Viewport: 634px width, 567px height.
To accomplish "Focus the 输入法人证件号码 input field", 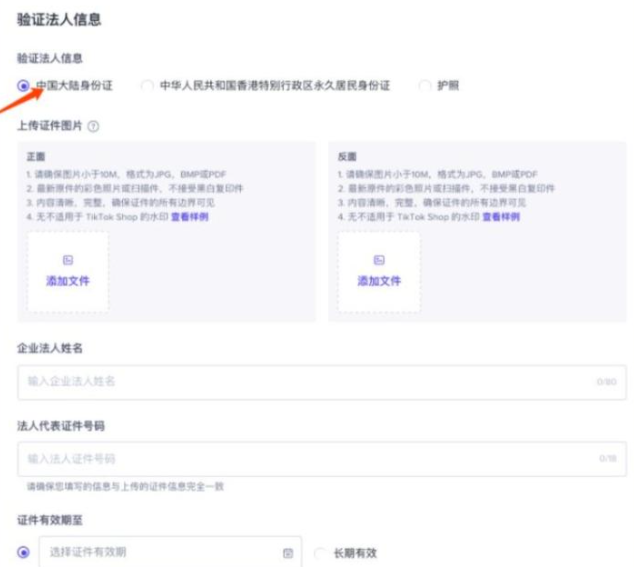I will (x=300, y=459).
